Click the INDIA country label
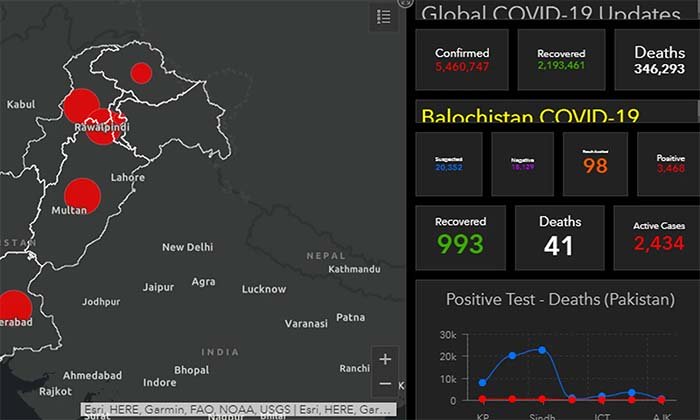The image size is (700, 420). click(220, 352)
